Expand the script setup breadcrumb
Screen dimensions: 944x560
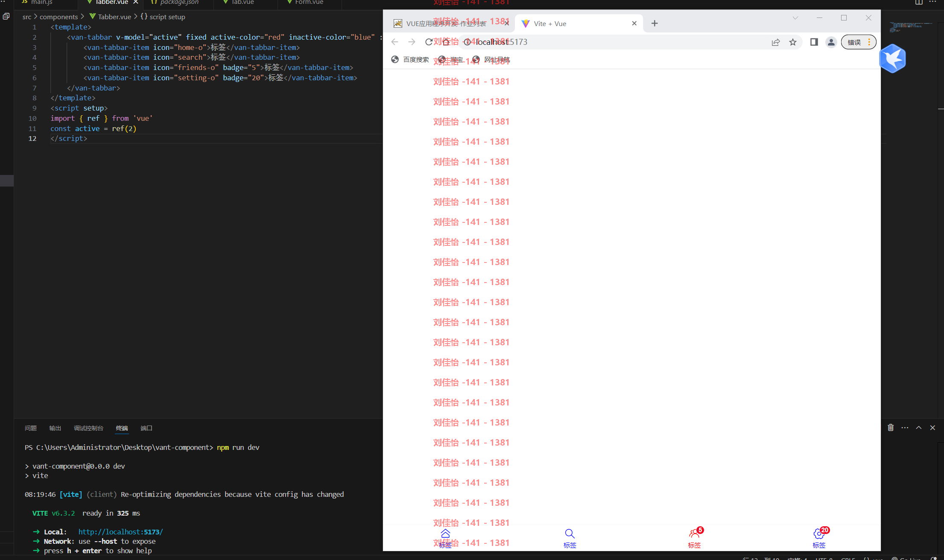pos(163,17)
